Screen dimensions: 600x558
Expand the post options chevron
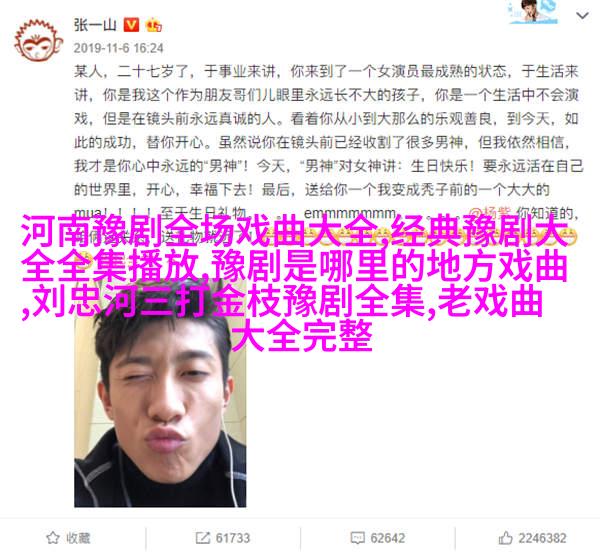582,16
